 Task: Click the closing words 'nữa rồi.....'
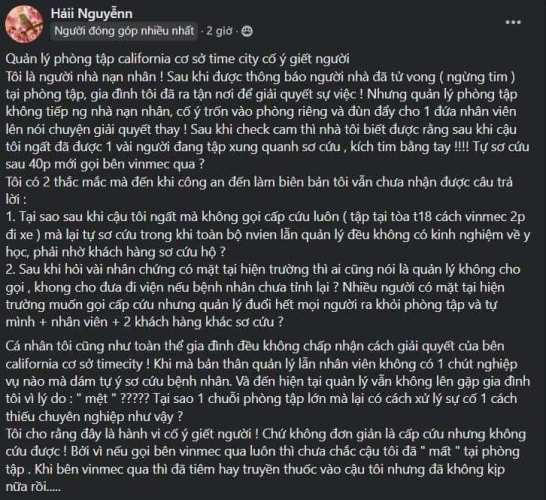pyautogui.click(x=33, y=486)
